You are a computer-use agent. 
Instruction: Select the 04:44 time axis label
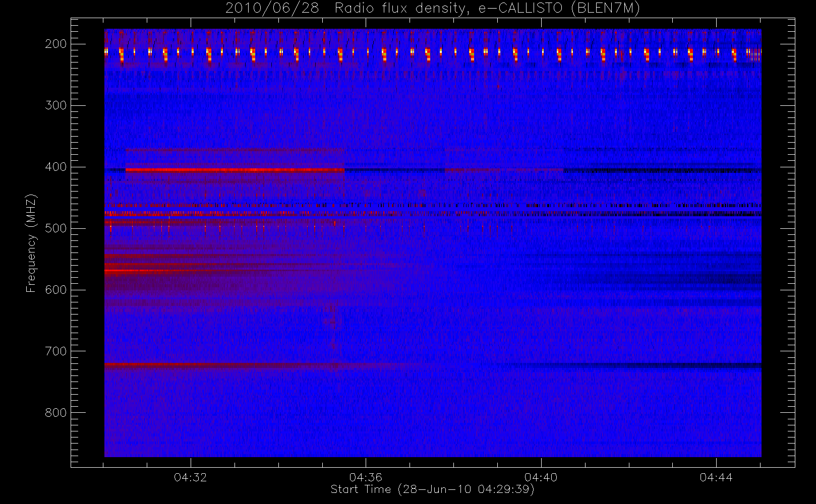coord(716,477)
